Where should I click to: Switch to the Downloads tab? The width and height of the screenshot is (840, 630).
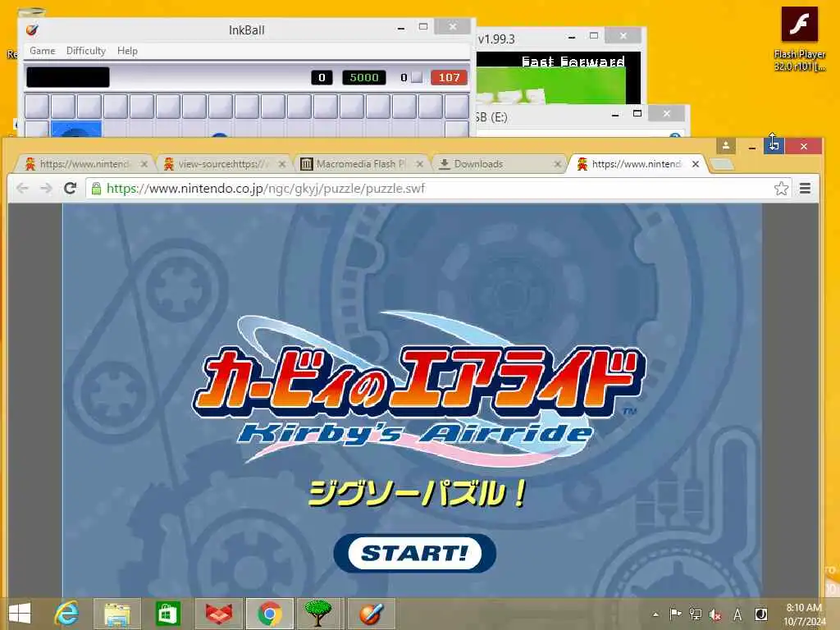point(498,164)
